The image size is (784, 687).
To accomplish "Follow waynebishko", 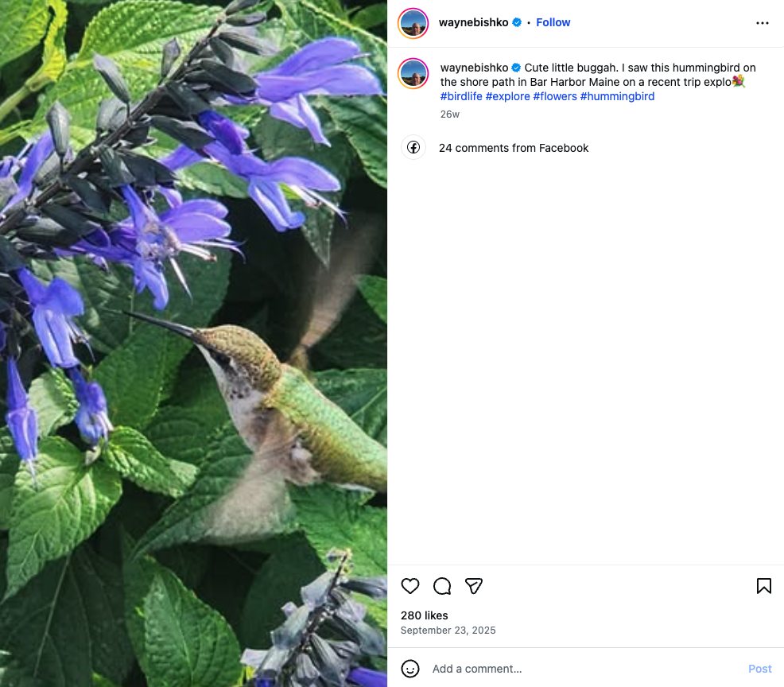I will [x=553, y=22].
